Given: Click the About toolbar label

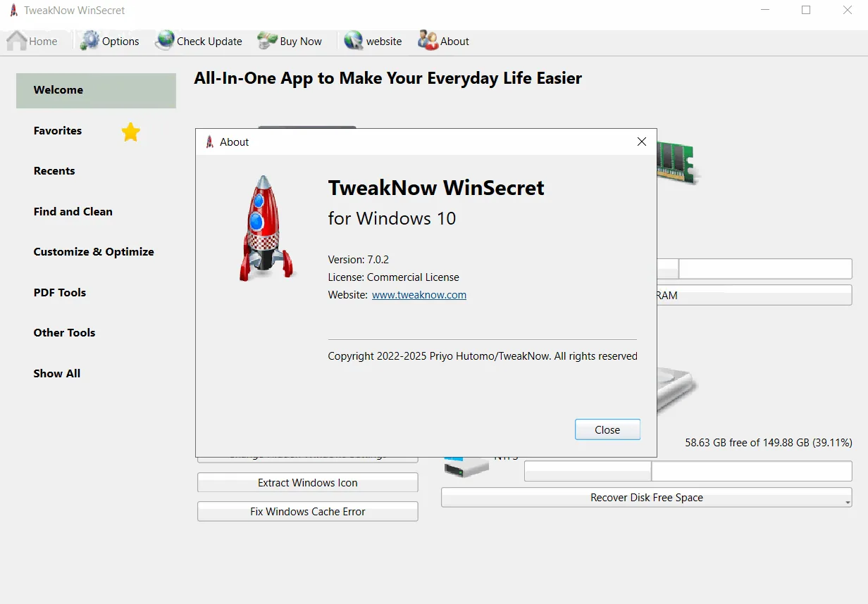Looking at the screenshot, I should (454, 42).
